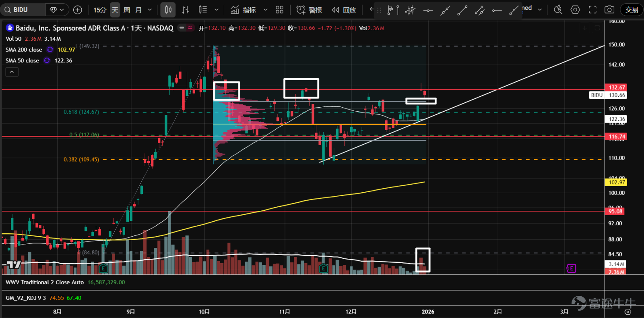Image resolution: width=644 pixels, height=318 pixels.
Task: Click the TradingView logo on chart
Action: tap(14, 265)
